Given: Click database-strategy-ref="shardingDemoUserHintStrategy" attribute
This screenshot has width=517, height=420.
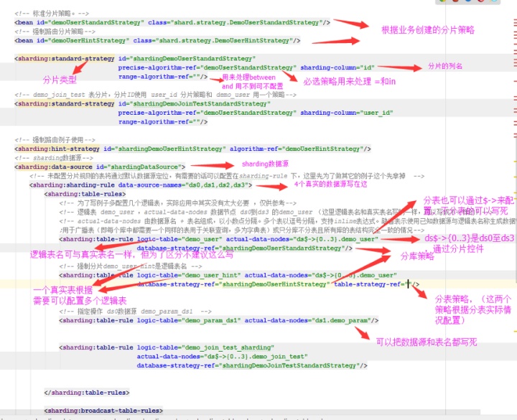Looking at the screenshot, I should [x=233, y=284].
